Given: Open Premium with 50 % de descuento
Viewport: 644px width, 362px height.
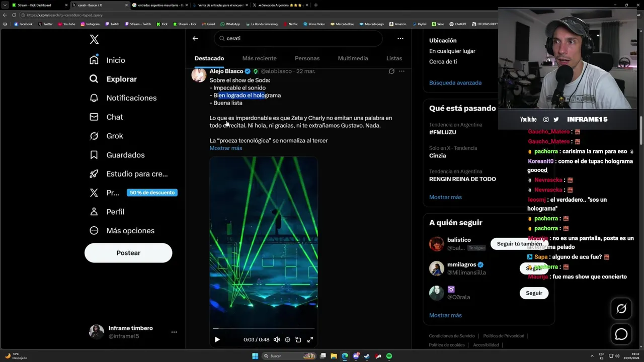Looking at the screenshot, I should (133, 193).
